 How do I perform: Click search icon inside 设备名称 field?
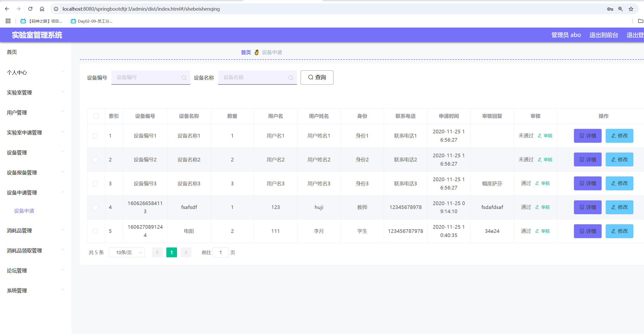pyautogui.click(x=291, y=77)
